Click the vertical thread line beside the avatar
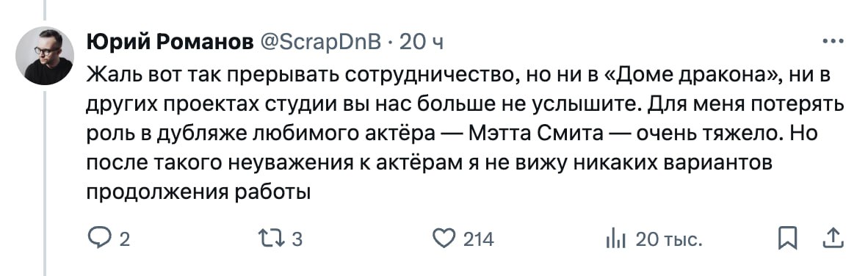Viewport: 868px width, 276px height. (45, 181)
